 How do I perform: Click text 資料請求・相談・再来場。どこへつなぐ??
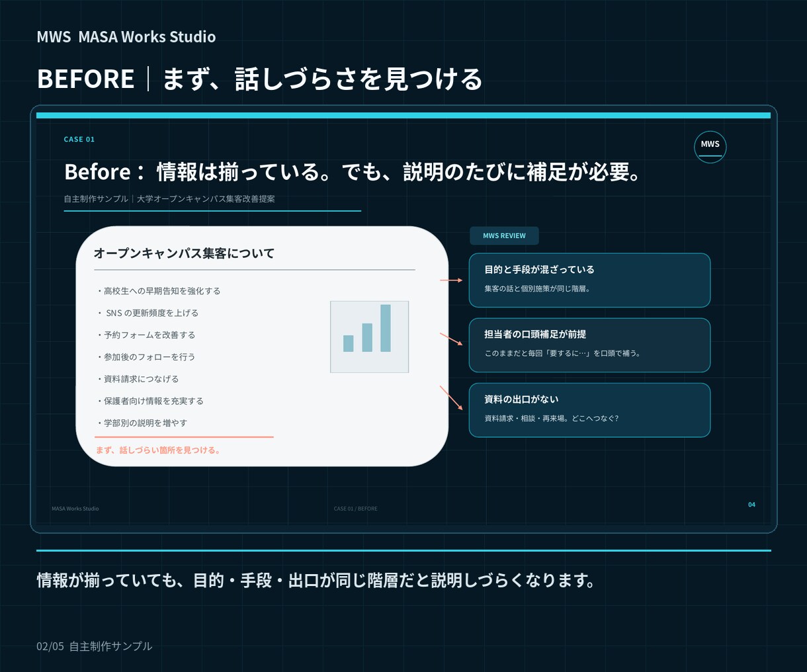(552, 419)
